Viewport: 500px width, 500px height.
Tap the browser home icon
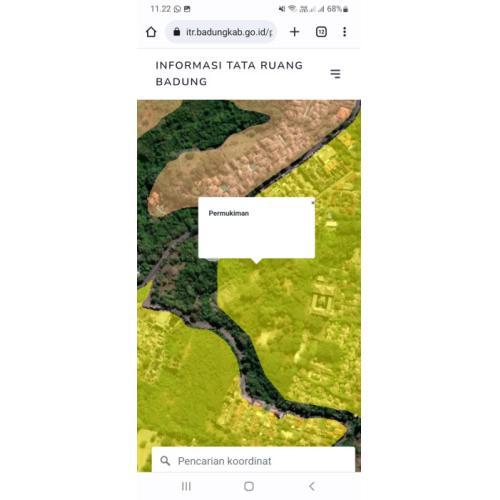(x=151, y=32)
